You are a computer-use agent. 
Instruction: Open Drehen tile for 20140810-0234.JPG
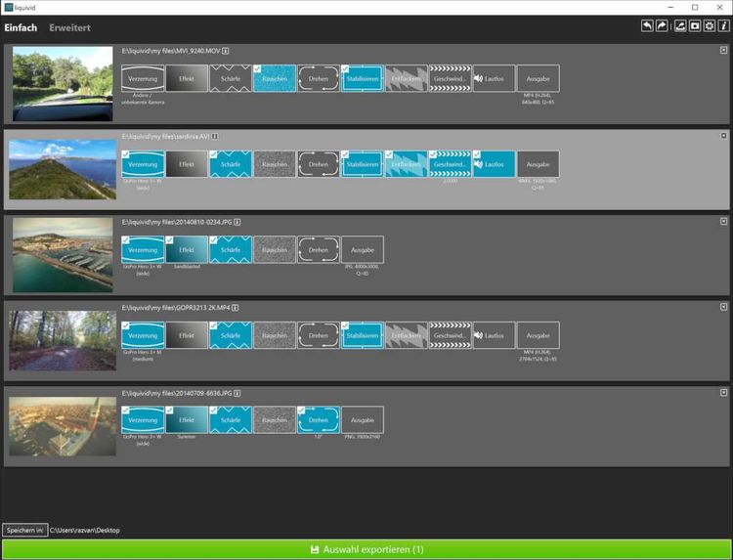[x=319, y=249]
